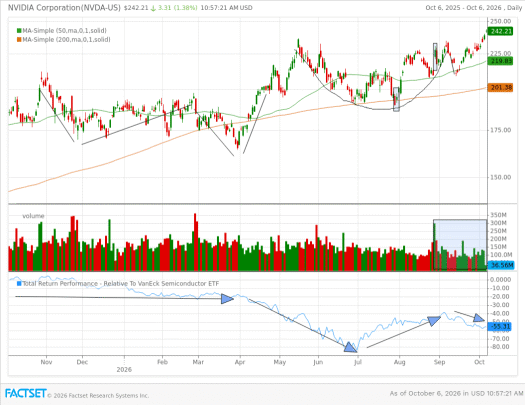Click the NVIDIA Corporation(NVDA-US) title
The height and width of the screenshot is (405, 525).
pyautogui.click(x=64, y=7)
